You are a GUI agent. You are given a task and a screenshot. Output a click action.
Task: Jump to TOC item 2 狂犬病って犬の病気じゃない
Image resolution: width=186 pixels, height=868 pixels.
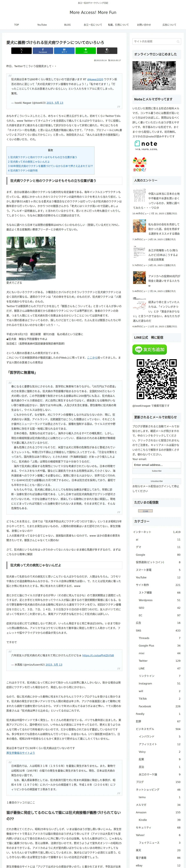[x=29, y=162]
